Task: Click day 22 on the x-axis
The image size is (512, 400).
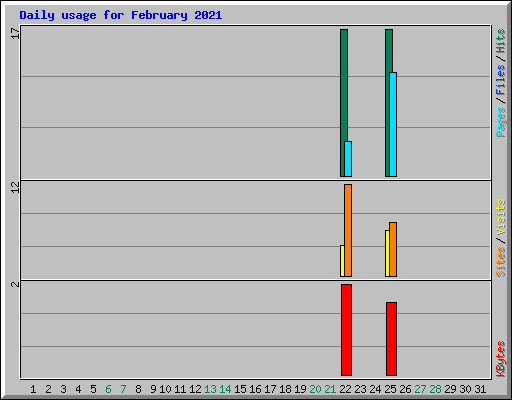Action: point(345,389)
